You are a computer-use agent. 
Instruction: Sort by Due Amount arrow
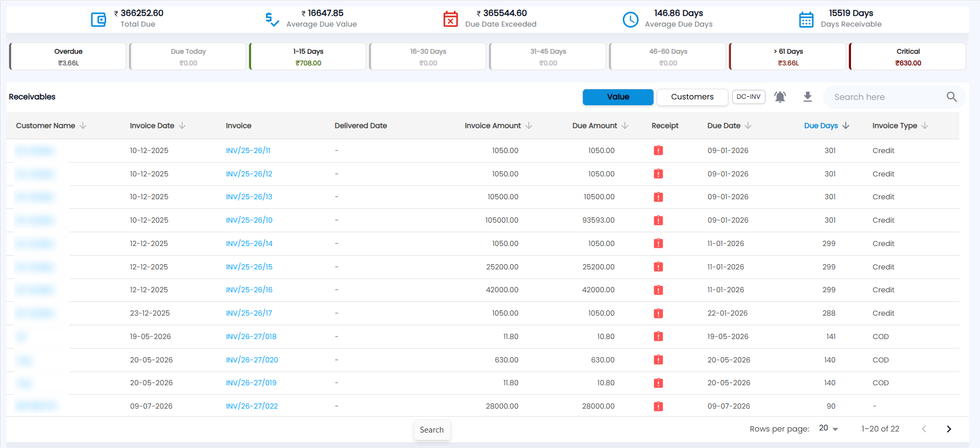(625, 125)
